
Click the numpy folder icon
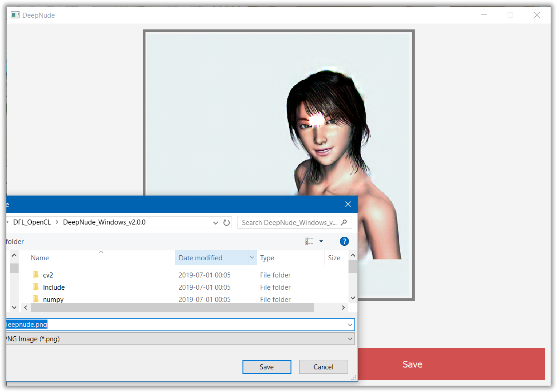point(36,299)
